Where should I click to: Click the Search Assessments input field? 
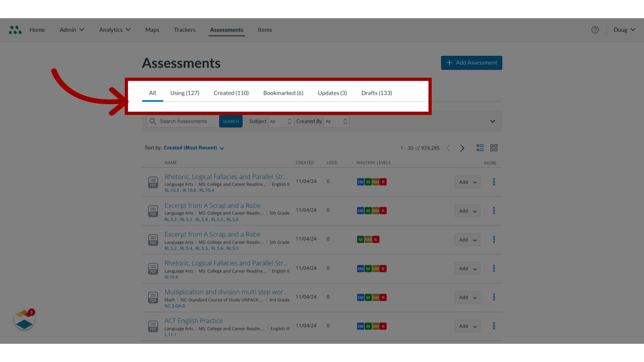[186, 121]
